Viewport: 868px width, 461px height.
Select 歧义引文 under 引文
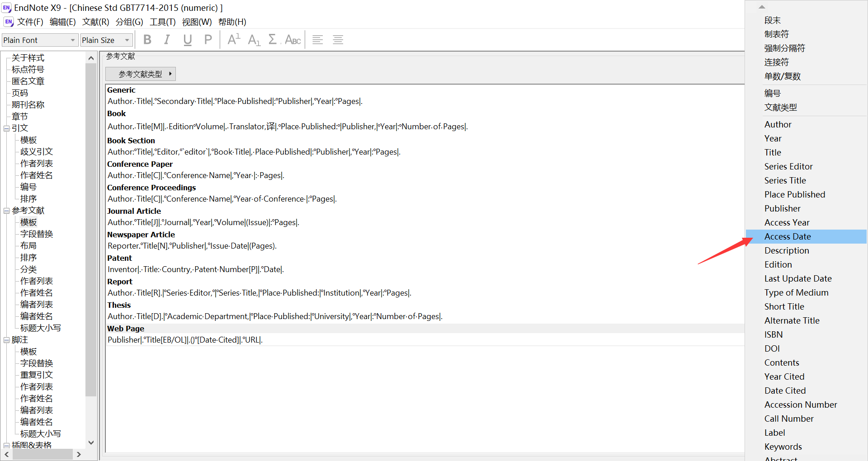37,152
